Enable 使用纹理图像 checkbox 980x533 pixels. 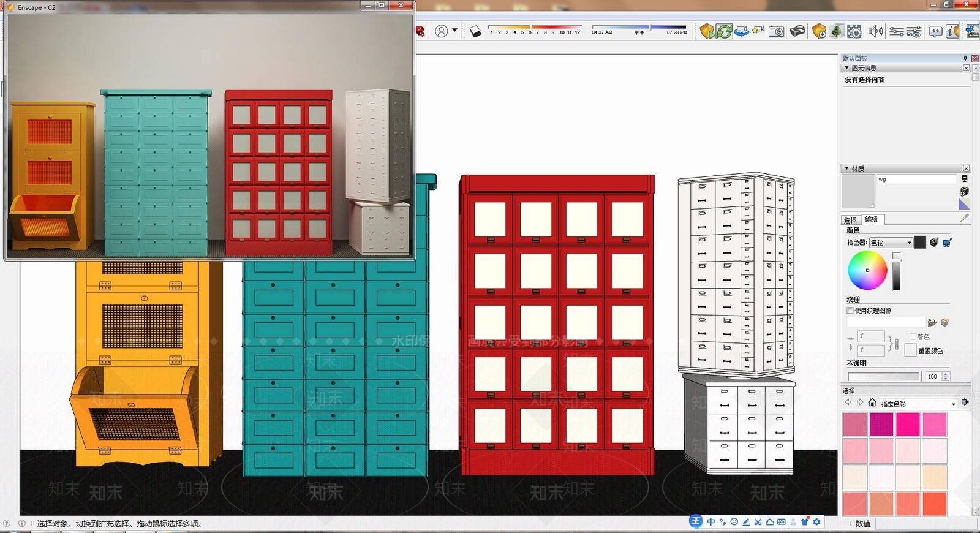850,311
